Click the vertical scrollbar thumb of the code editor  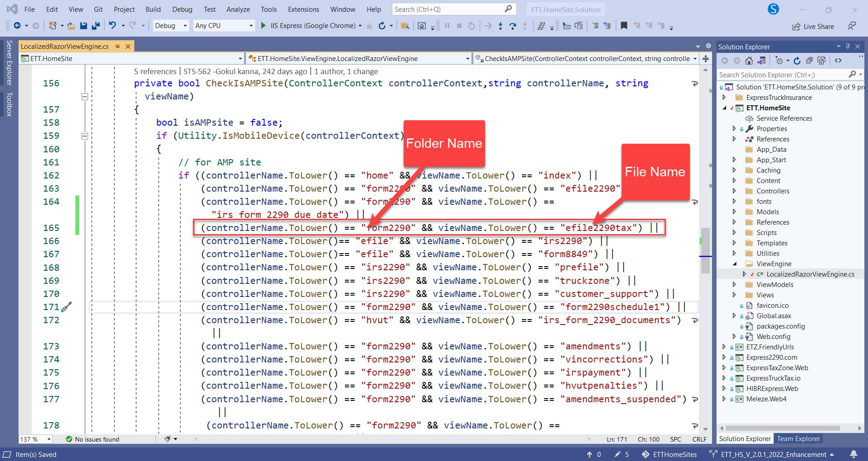tap(705, 250)
